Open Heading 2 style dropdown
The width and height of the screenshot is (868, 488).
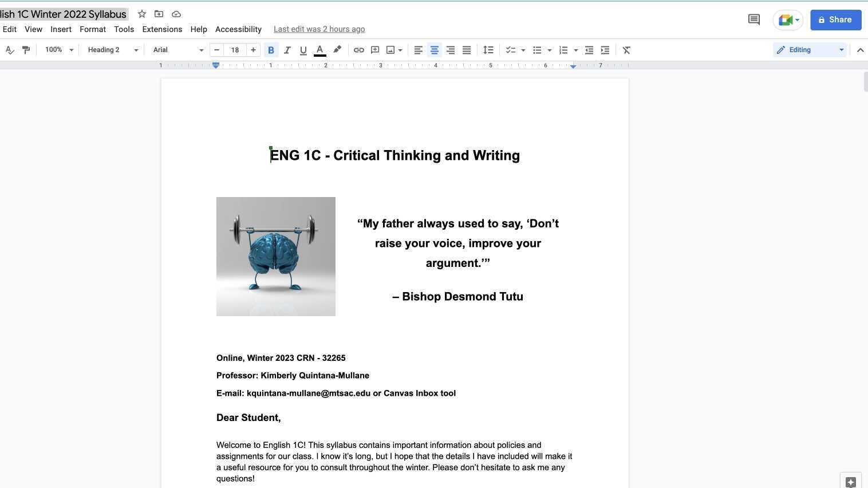tap(113, 50)
